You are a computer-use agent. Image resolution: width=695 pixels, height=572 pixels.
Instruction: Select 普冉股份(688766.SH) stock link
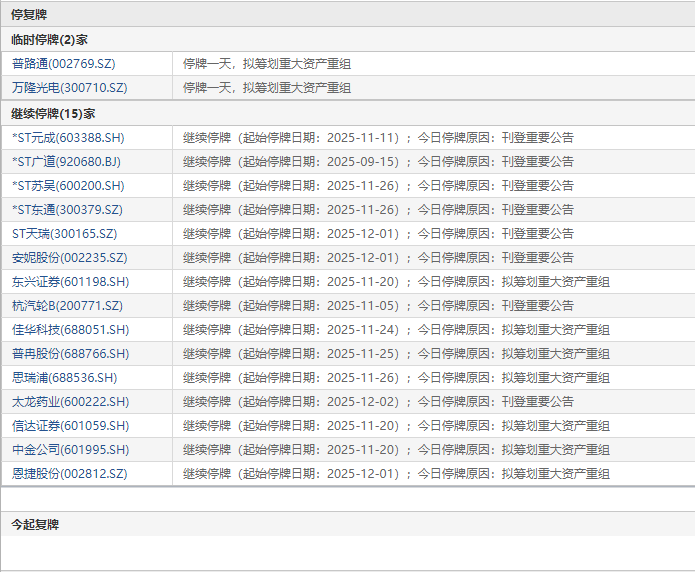coord(70,353)
